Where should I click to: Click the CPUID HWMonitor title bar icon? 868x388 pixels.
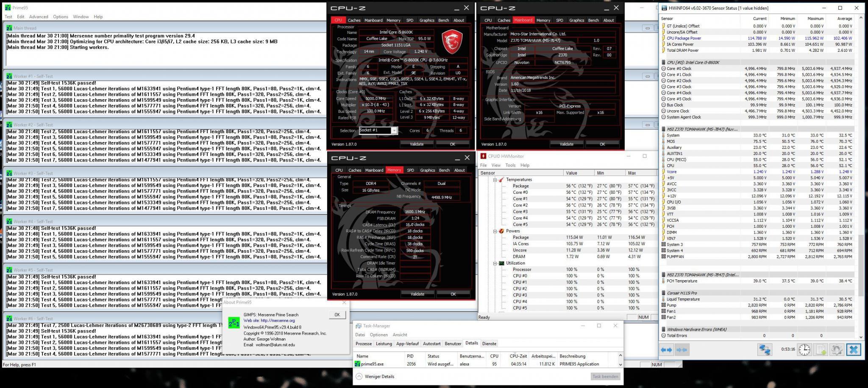click(483, 156)
